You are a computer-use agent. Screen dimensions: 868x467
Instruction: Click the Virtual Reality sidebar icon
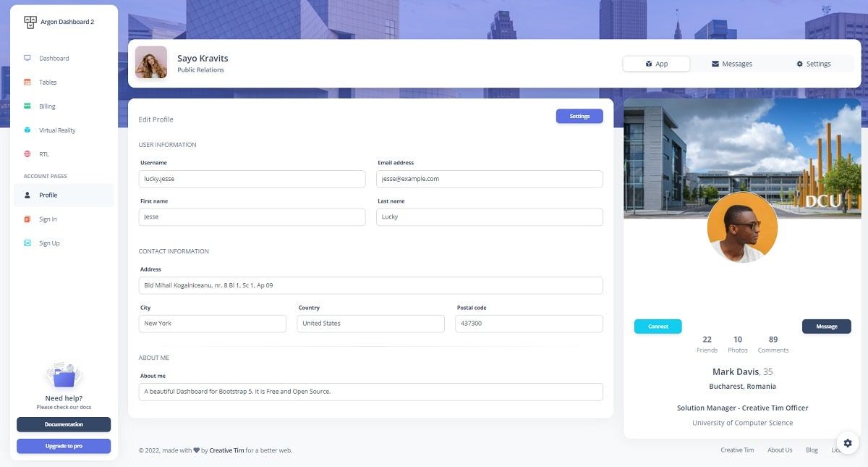27,130
